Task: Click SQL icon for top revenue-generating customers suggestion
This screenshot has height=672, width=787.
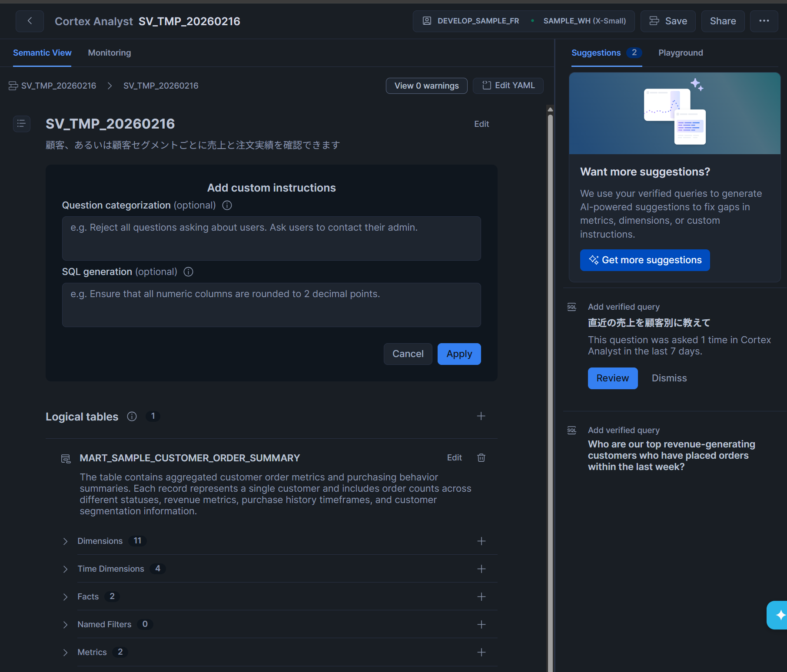Action: pos(572,430)
